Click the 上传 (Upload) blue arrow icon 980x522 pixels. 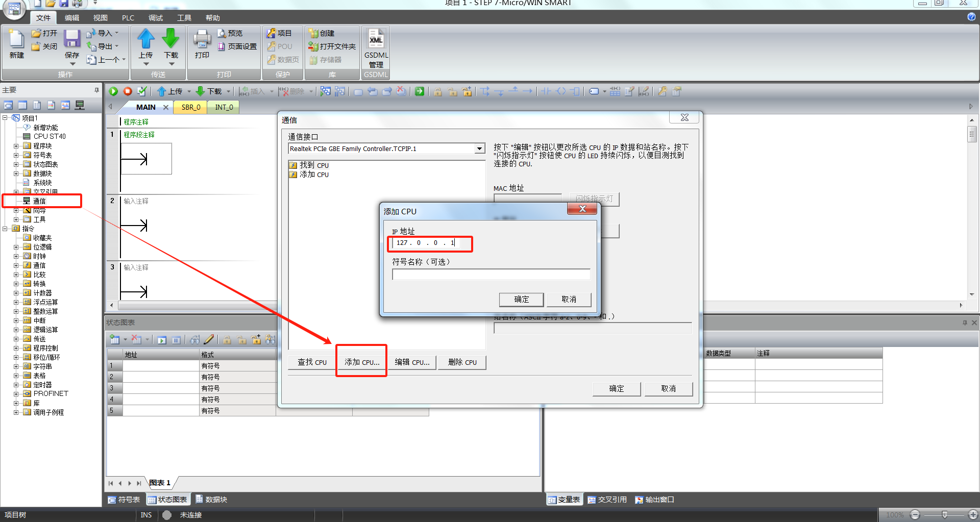click(146, 39)
